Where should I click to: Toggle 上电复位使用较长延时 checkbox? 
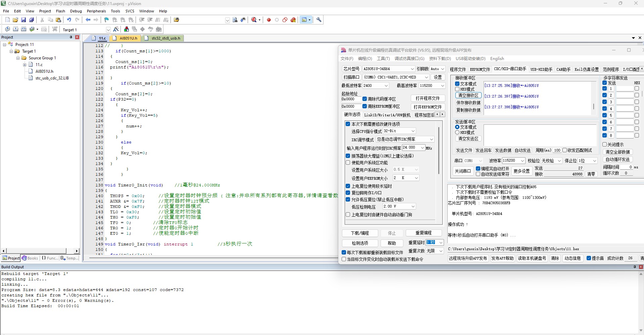click(x=348, y=186)
